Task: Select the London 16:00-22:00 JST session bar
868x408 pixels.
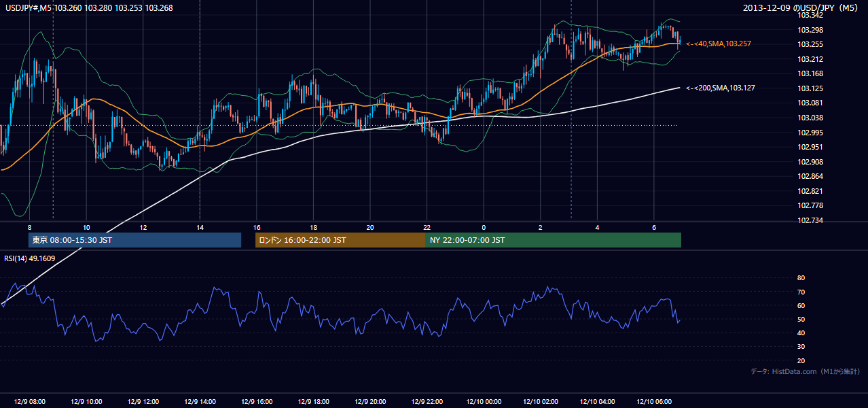Action: click(340, 240)
